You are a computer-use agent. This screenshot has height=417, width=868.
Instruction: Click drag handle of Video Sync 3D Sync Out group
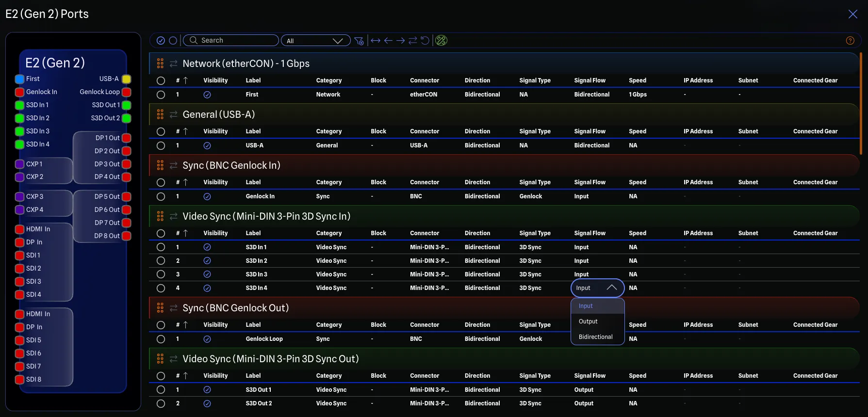tap(160, 359)
